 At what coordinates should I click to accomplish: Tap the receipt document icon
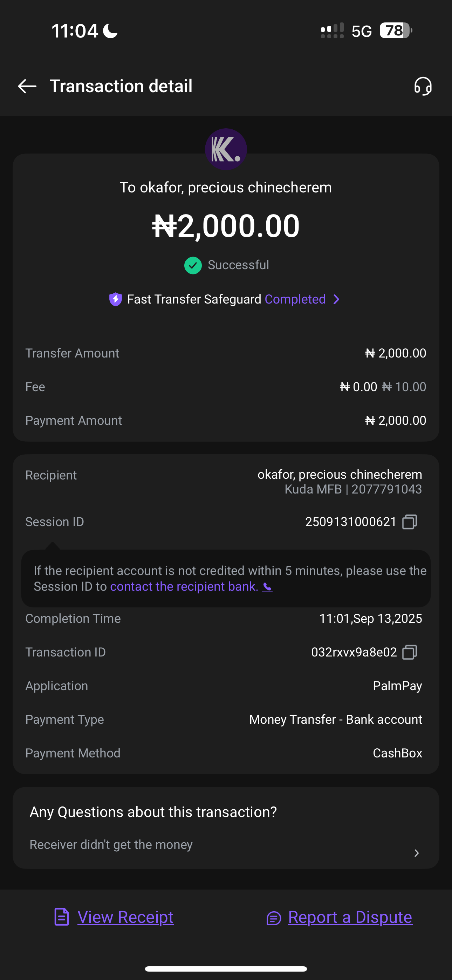pos(62,917)
